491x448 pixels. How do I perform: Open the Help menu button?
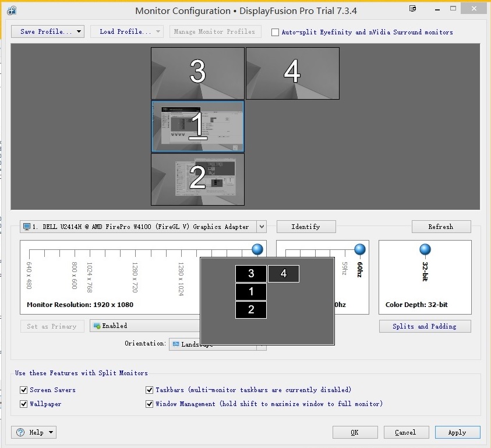pyautogui.click(x=34, y=432)
